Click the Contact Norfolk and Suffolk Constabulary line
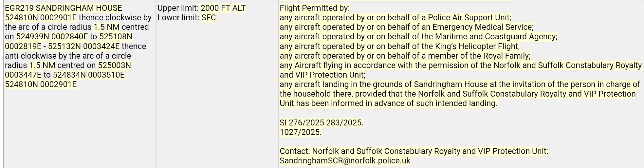Image resolution: width=644 pixels, height=168 pixels. [414, 151]
